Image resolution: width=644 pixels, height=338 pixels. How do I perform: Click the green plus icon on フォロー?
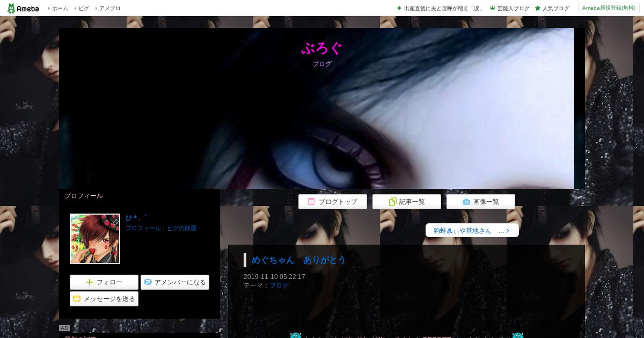(x=90, y=282)
